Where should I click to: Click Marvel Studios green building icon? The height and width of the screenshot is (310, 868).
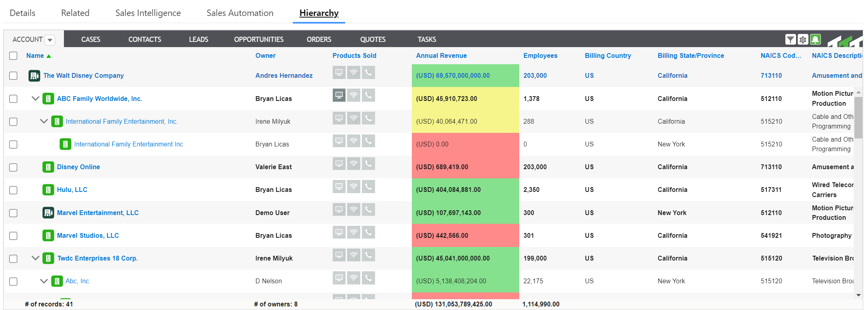(48, 235)
